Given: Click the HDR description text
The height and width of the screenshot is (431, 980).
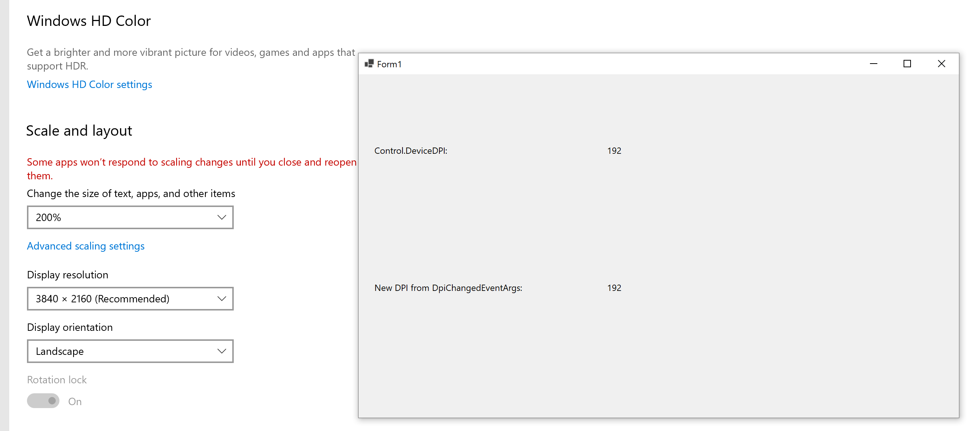Looking at the screenshot, I should (191, 59).
